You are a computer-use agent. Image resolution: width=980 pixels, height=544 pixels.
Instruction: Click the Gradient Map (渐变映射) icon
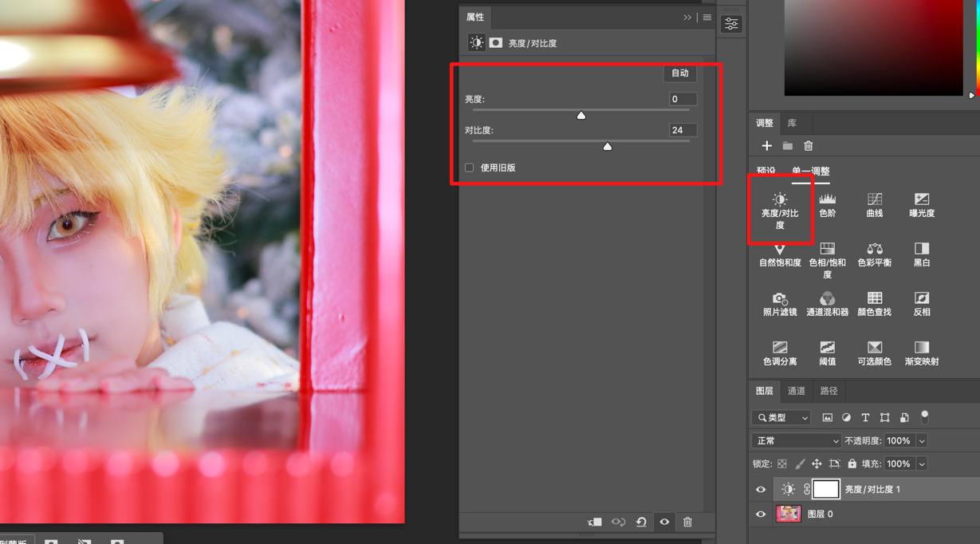click(921, 353)
